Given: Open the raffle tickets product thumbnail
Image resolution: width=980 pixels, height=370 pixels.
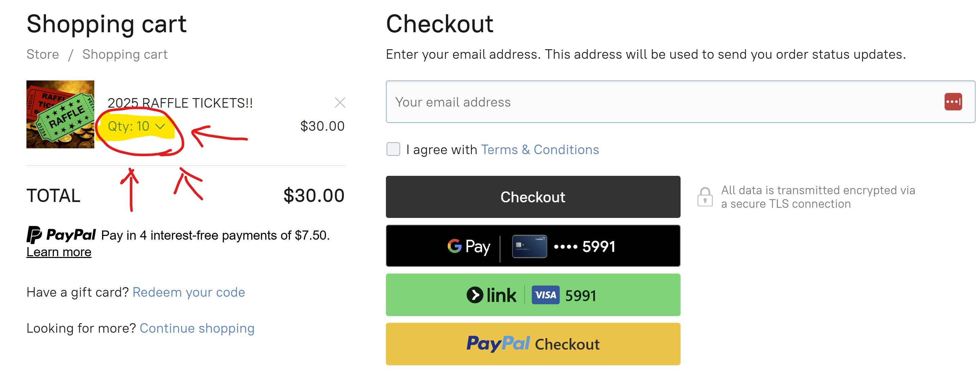Looking at the screenshot, I should (60, 114).
